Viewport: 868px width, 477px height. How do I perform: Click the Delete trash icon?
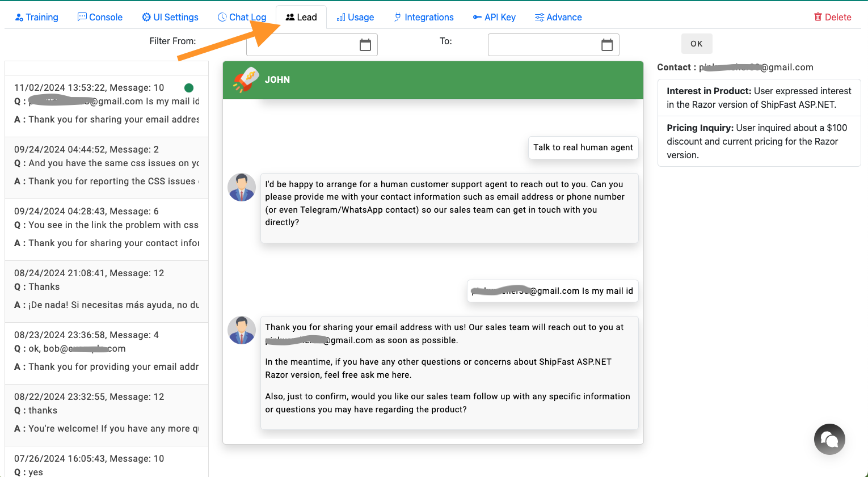pyautogui.click(x=817, y=17)
